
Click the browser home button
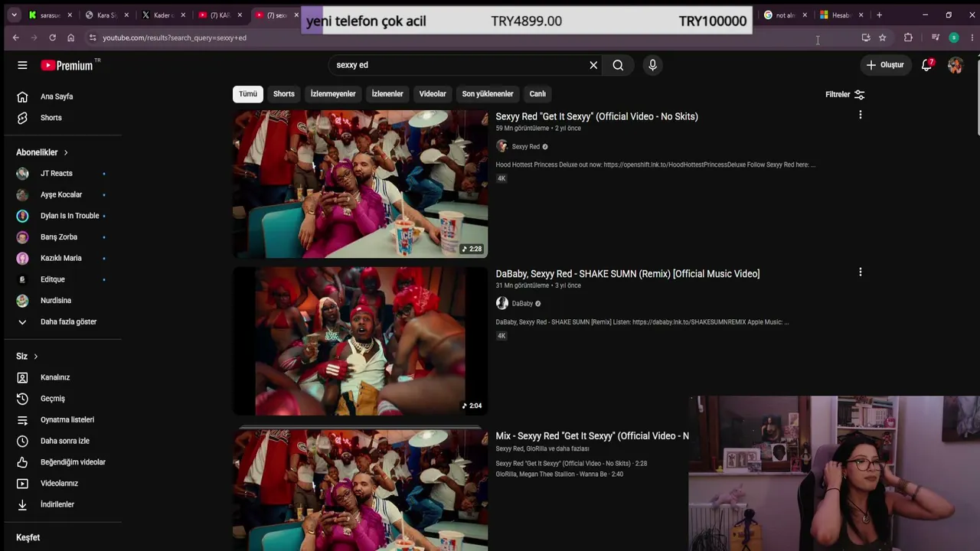[x=70, y=37]
